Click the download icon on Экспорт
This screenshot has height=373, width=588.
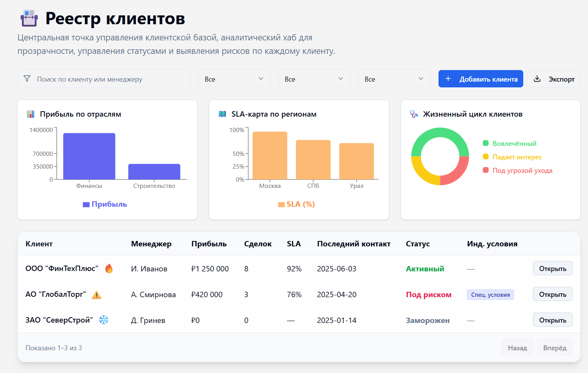(537, 79)
